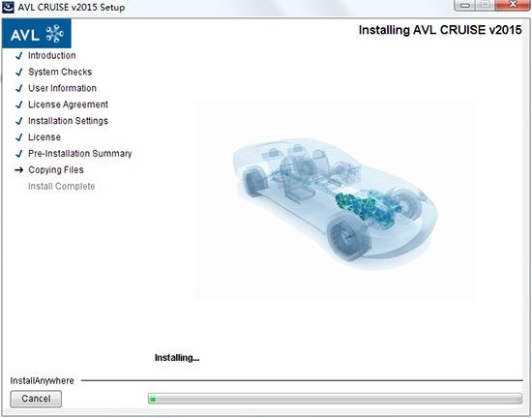Click the InstallAnywhere label

pyautogui.click(x=42, y=380)
